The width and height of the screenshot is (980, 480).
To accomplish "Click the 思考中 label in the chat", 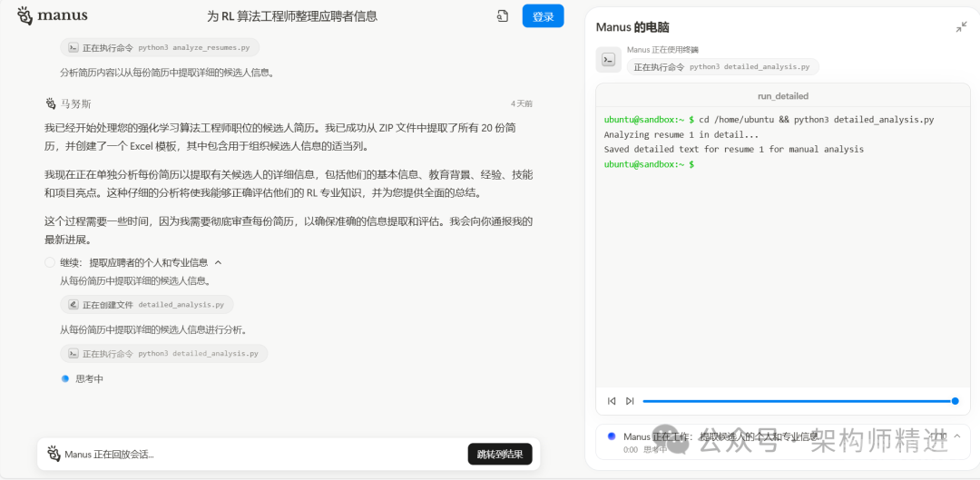I will 89,378.
